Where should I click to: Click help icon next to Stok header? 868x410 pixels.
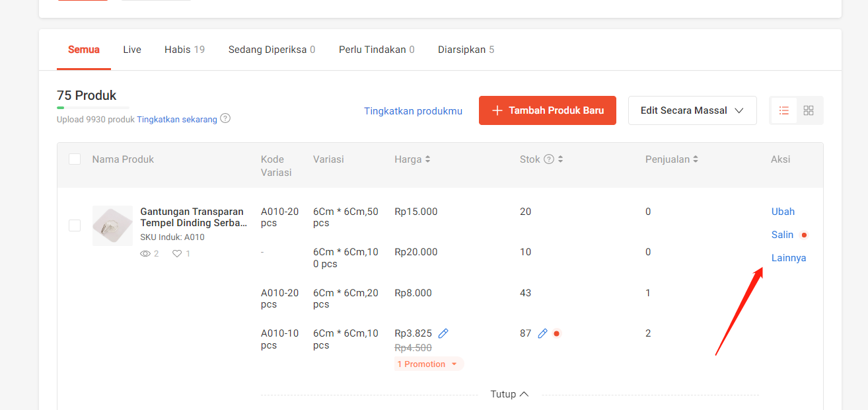[548, 159]
